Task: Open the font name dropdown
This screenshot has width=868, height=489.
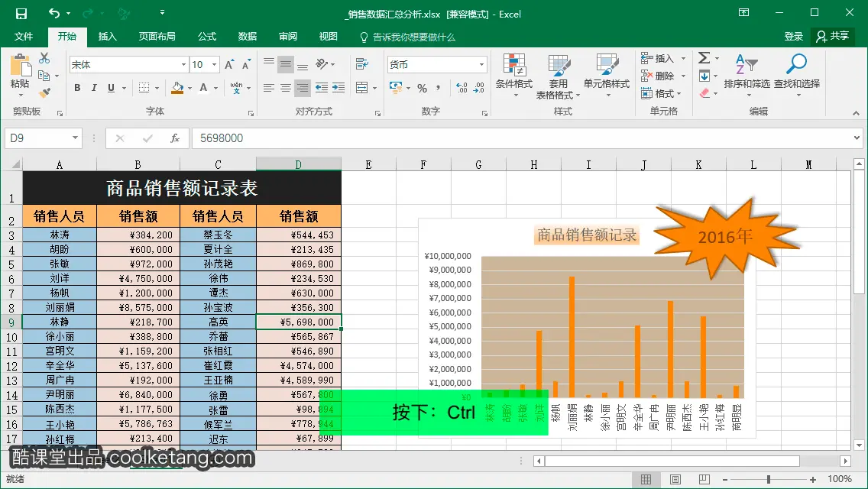Action: [x=184, y=65]
